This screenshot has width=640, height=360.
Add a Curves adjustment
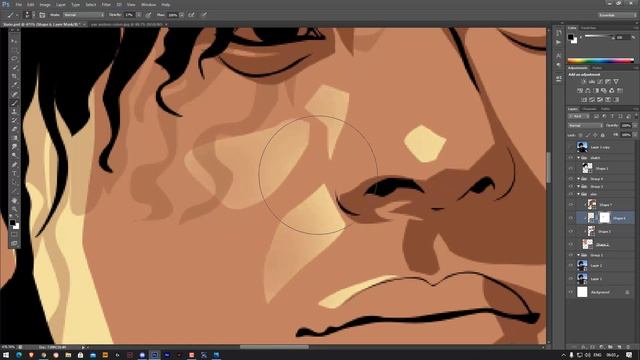(600, 82)
